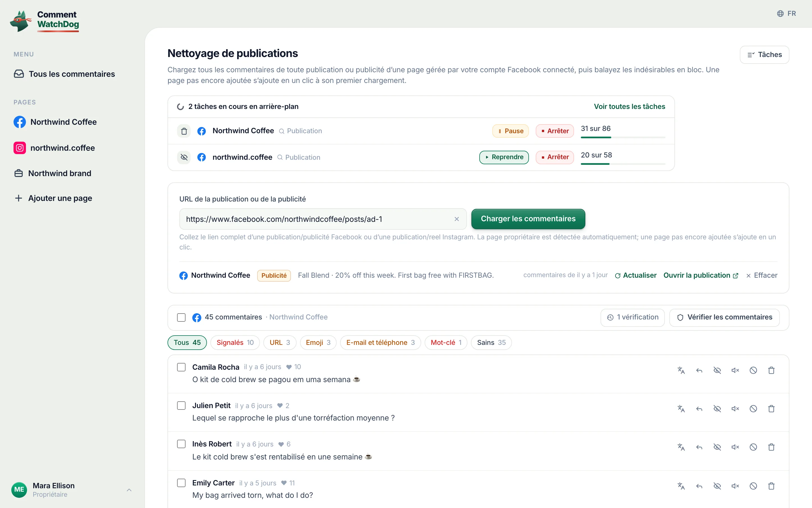Screen dimensions: 812x508
Task: Click Ajouter une page
Action: tap(54, 198)
